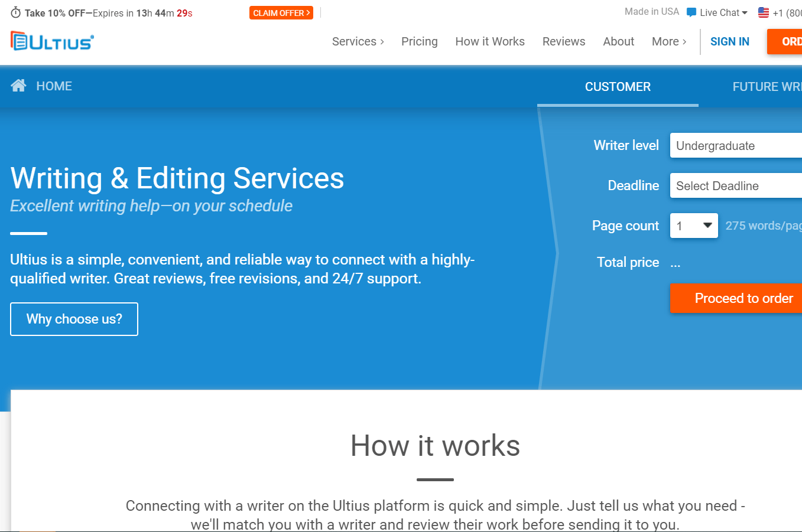Open the Reviews page

tap(564, 41)
